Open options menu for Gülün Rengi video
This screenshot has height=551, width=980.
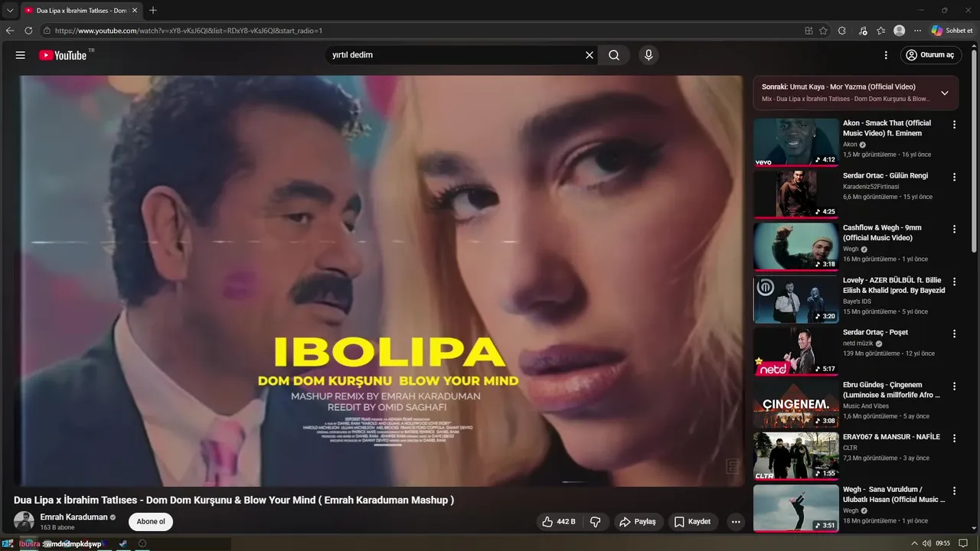[954, 177]
